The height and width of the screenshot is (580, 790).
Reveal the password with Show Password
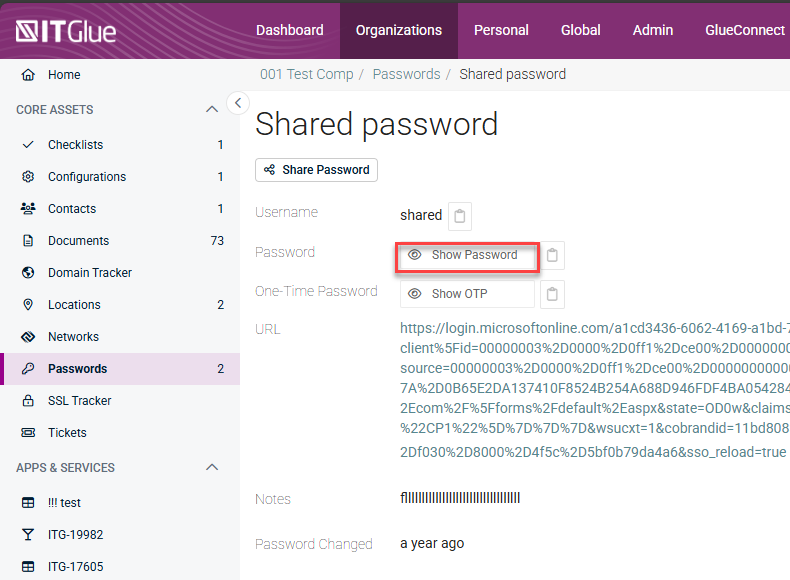click(467, 255)
